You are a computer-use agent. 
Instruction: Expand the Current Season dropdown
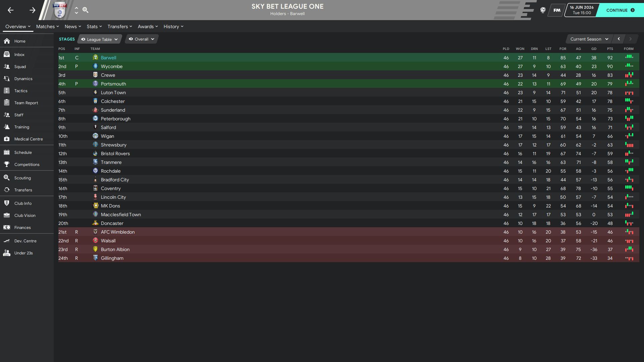click(589, 39)
